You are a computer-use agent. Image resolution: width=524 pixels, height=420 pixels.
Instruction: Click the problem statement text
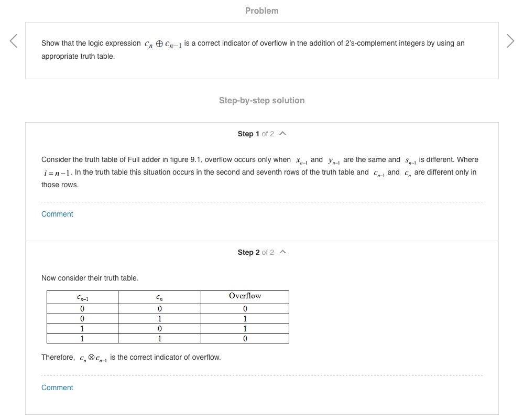coord(253,49)
